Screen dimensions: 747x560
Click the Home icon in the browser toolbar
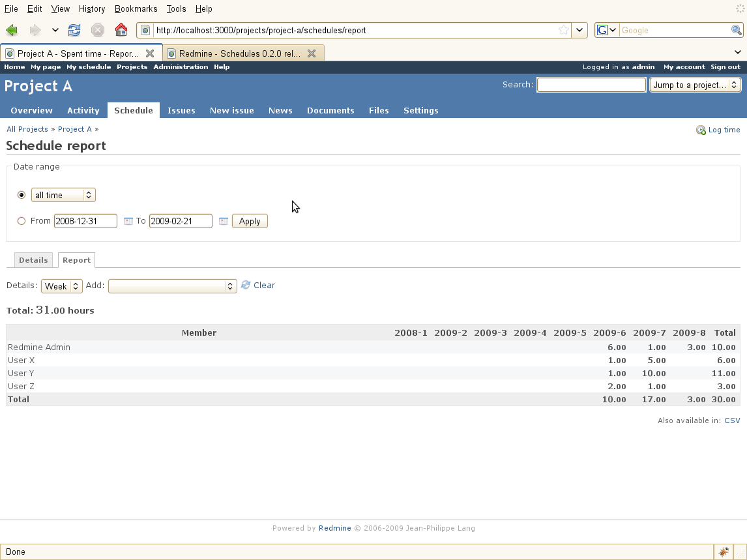[x=121, y=30]
